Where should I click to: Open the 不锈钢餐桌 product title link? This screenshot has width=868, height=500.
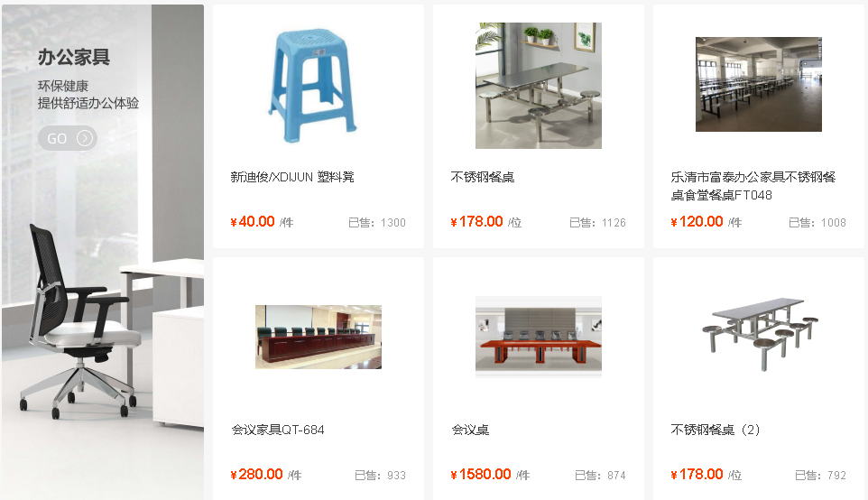483,177
